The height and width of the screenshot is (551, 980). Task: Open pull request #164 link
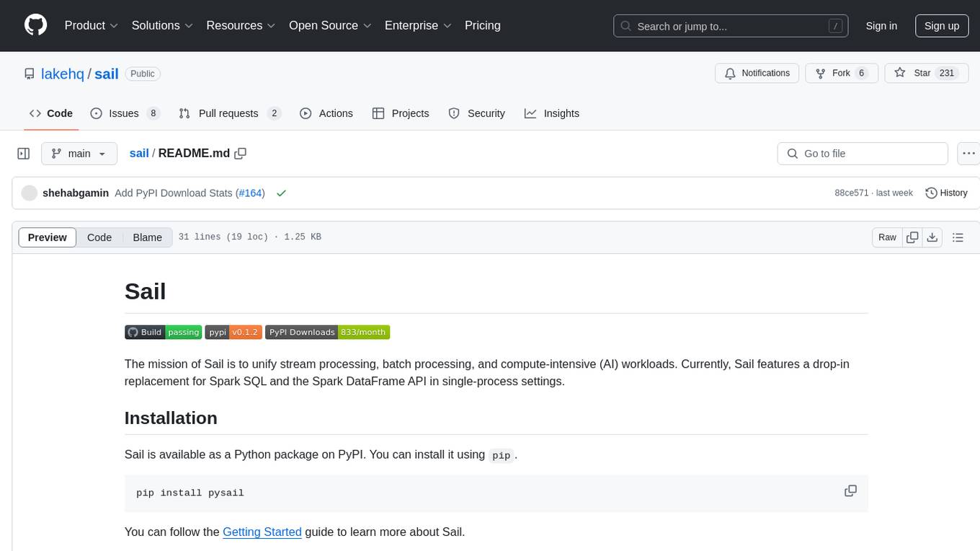tap(250, 193)
